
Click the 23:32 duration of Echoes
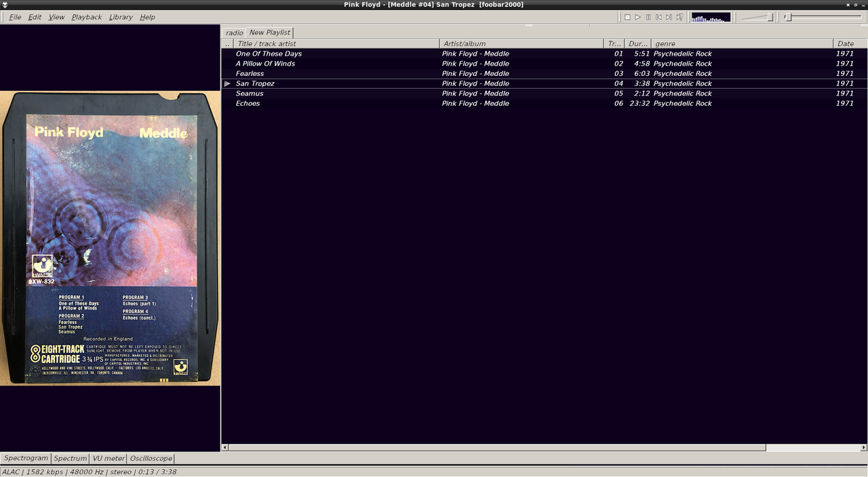(x=639, y=104)
